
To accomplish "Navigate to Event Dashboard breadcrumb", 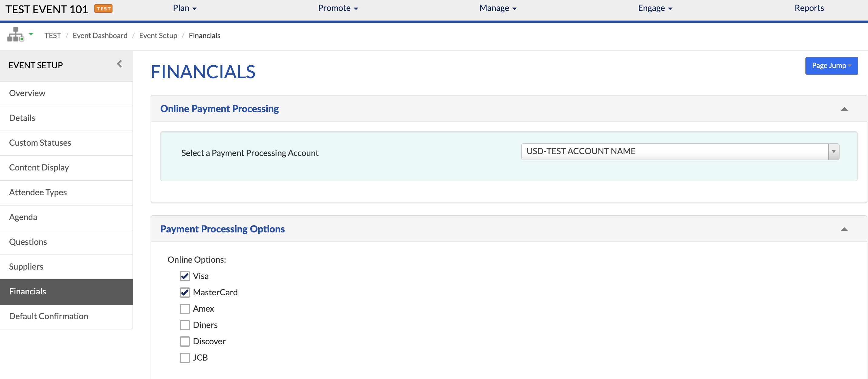I will (x=100, y=35).
